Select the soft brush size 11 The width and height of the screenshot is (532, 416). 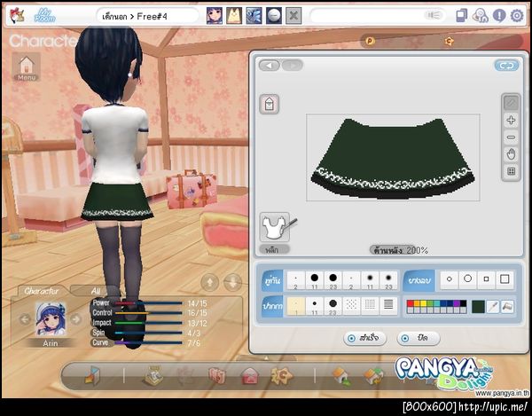(x=370, y=280)
